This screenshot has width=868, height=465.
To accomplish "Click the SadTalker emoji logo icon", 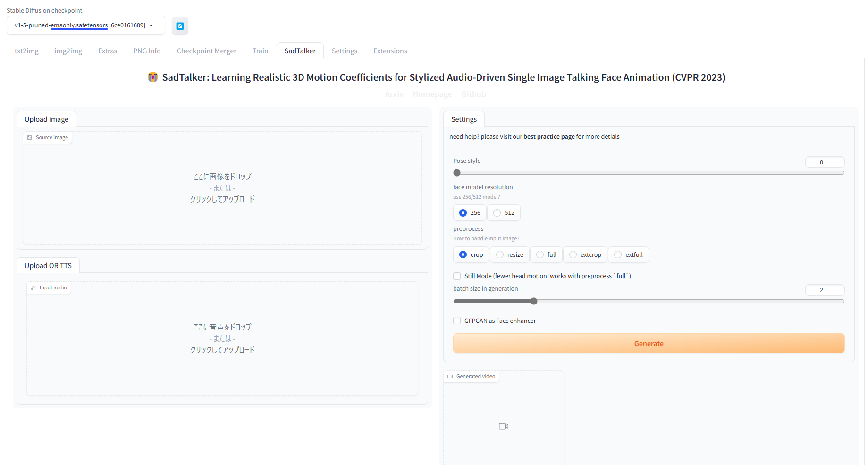I will (x=152, y=77).
